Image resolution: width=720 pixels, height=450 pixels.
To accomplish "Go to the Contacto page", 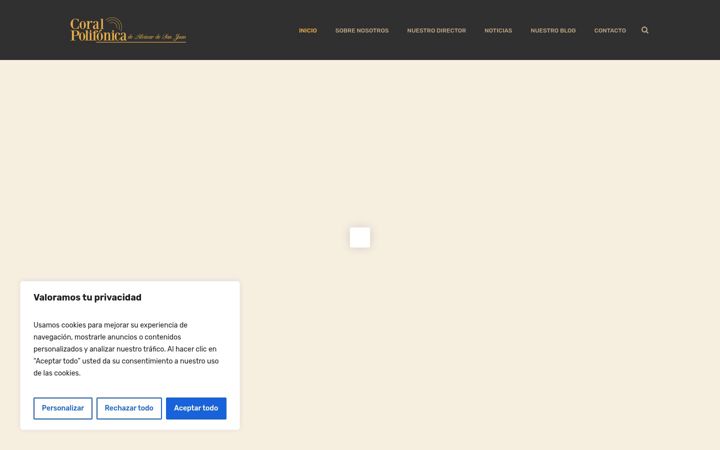I will [x=610, y=30].
